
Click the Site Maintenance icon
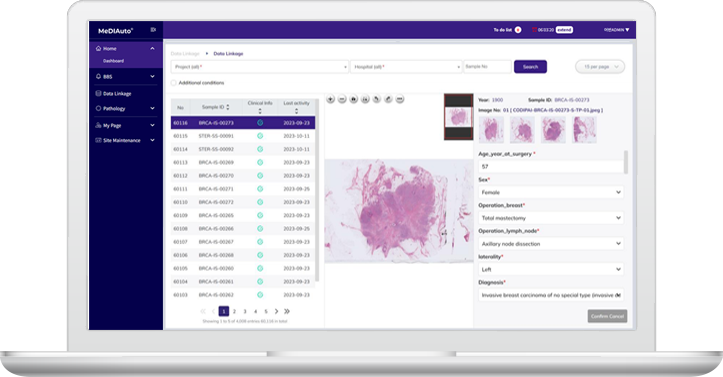pos(98,140)
